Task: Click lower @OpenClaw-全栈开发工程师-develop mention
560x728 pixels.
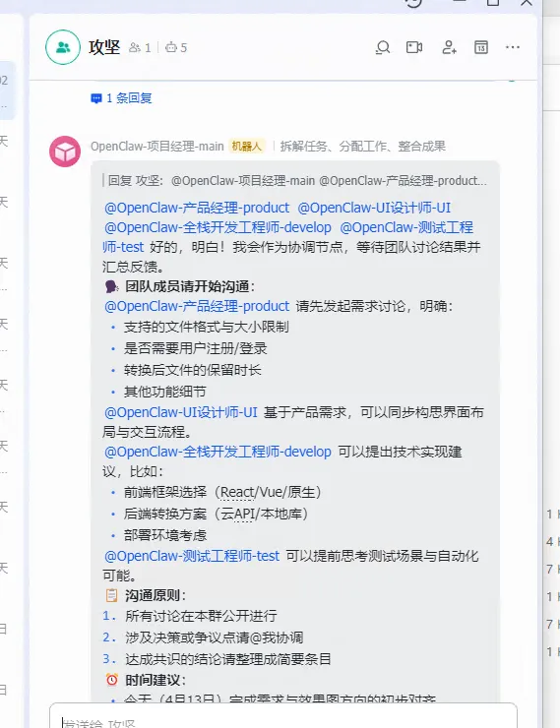Action: click(x=218, y=452)
